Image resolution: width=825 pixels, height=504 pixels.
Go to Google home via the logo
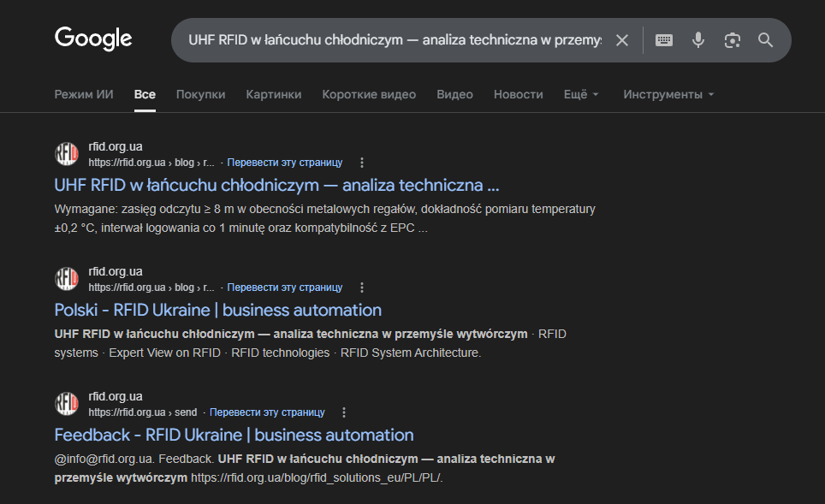coord(93,39)
